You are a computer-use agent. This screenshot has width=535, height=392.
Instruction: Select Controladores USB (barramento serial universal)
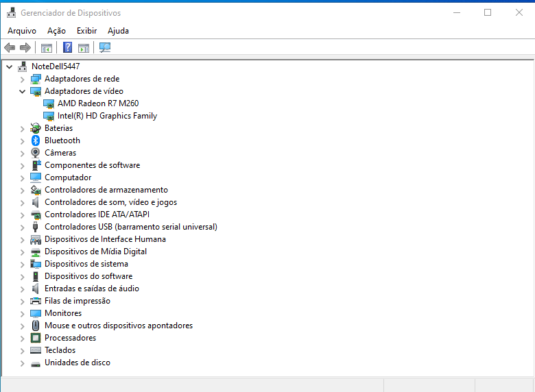[131, 227]
